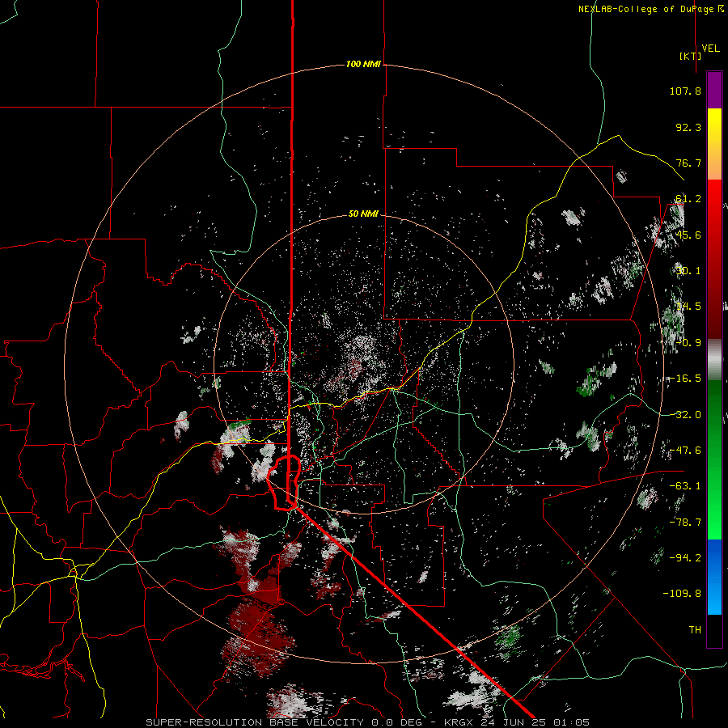Select the -63.1 value on the velocity scale
The height and width of the screenshot is (728, 728).
[x=685, y=486]
